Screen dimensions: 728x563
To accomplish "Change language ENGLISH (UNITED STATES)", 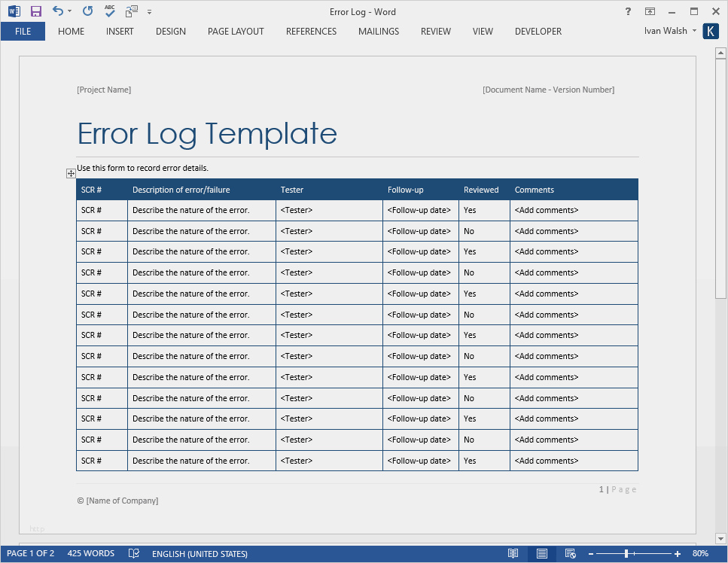I will (x=200, y=554).
